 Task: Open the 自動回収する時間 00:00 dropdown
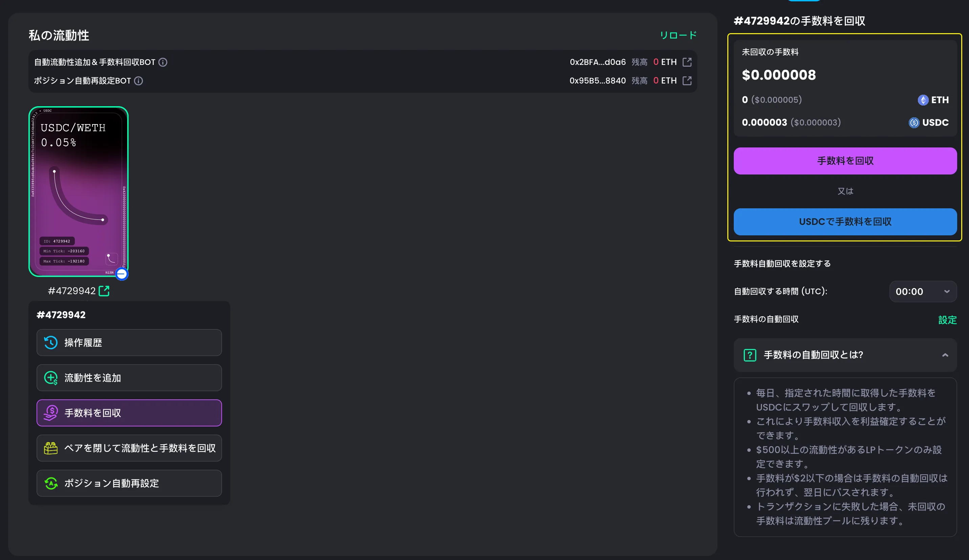click(x=923, y=291)
